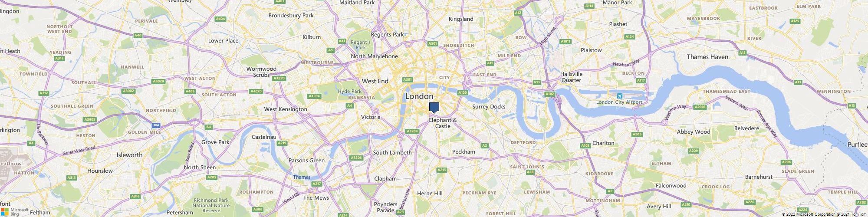The width and height of the screenshot is (868, 217).
Task: Click the London City Airport plane icon
Action: [619, 95]
